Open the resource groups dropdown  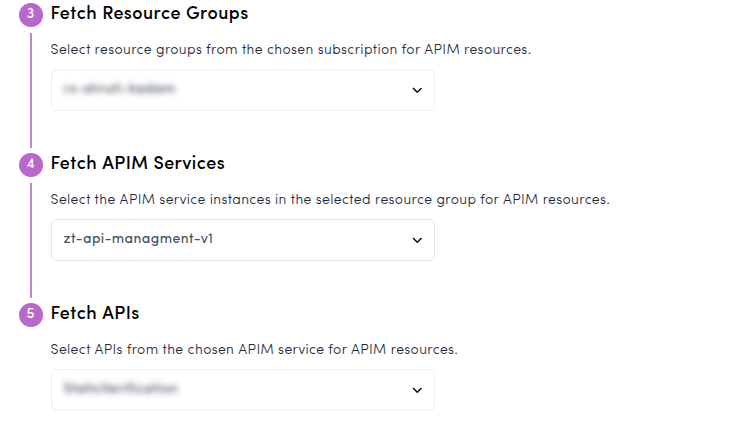(242, 90)
